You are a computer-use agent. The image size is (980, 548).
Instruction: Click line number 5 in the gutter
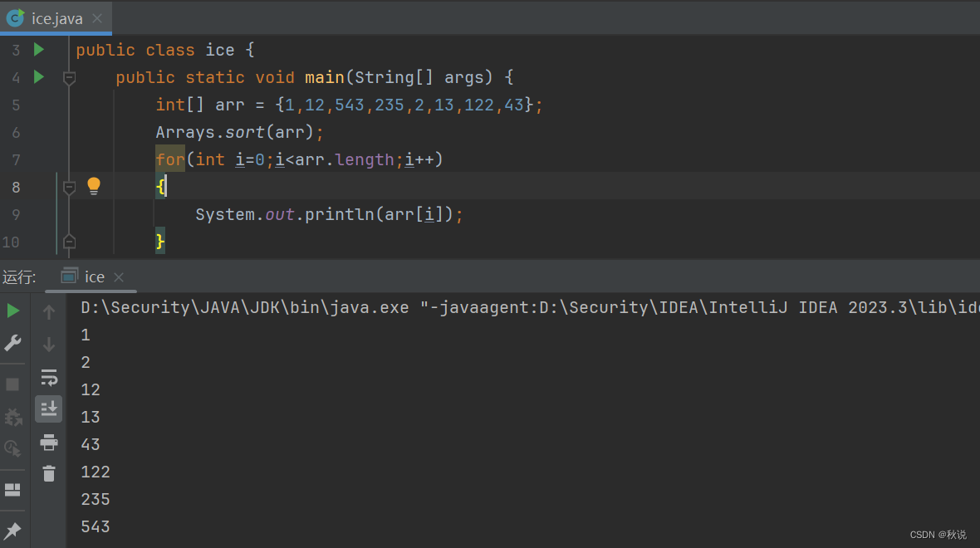coord(16,105)
